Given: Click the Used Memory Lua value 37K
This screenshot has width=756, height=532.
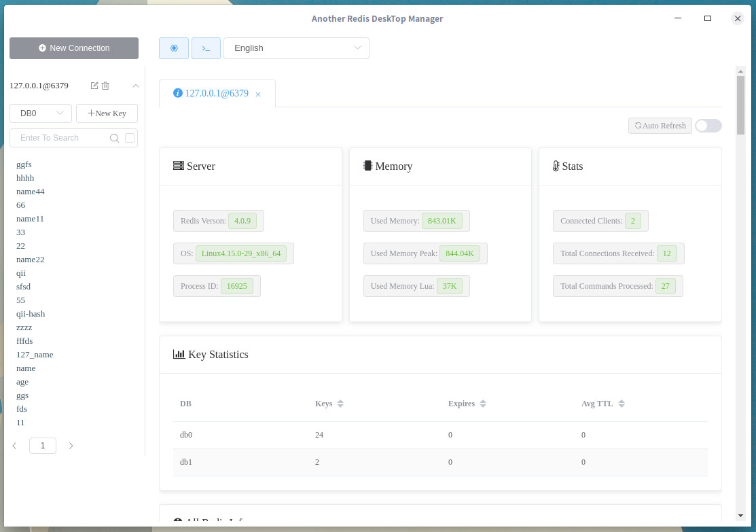Looking at the screenshot, I should point(450,286).
